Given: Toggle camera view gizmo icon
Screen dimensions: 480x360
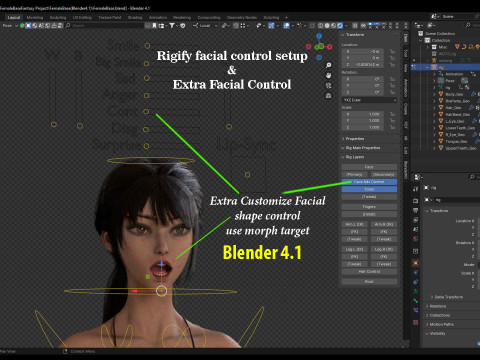Looking at the screenshot, I should 328,86.
